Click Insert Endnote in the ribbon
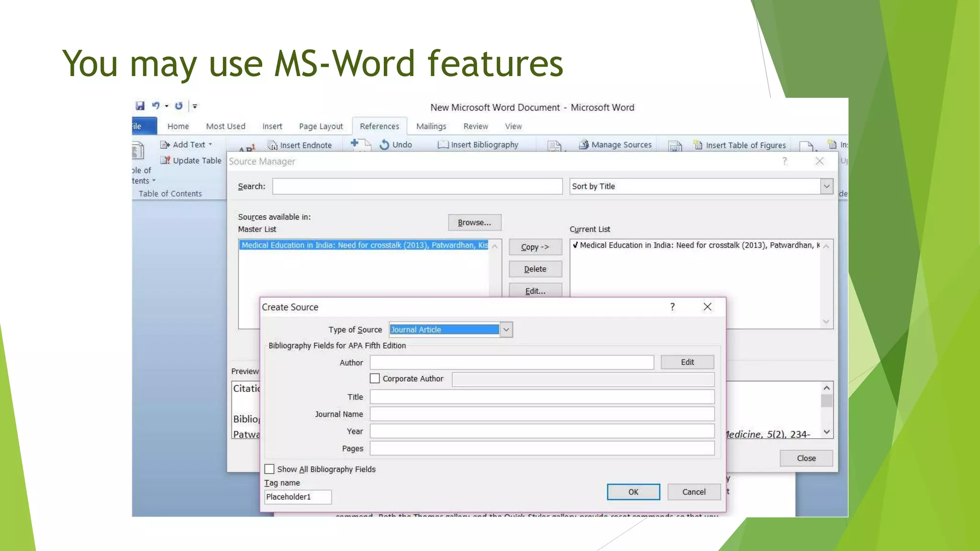 point(300,145)
